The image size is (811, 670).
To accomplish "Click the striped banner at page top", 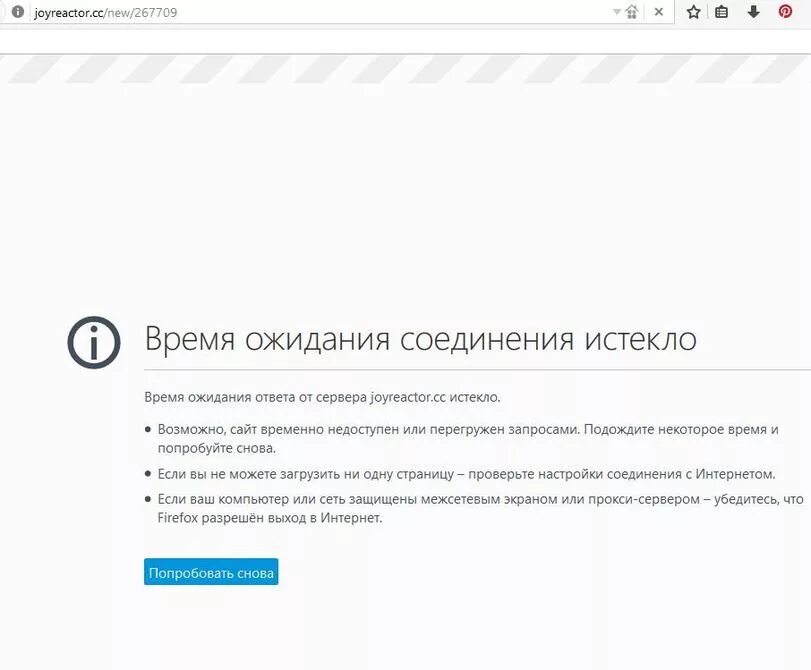I will (406, 69).
